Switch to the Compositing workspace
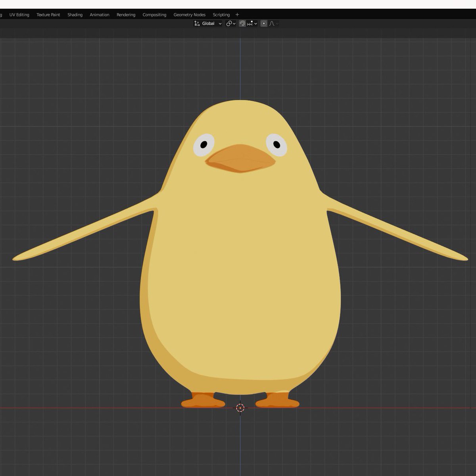476x476 pixels. pyautogui.click(x=154, y=15)
